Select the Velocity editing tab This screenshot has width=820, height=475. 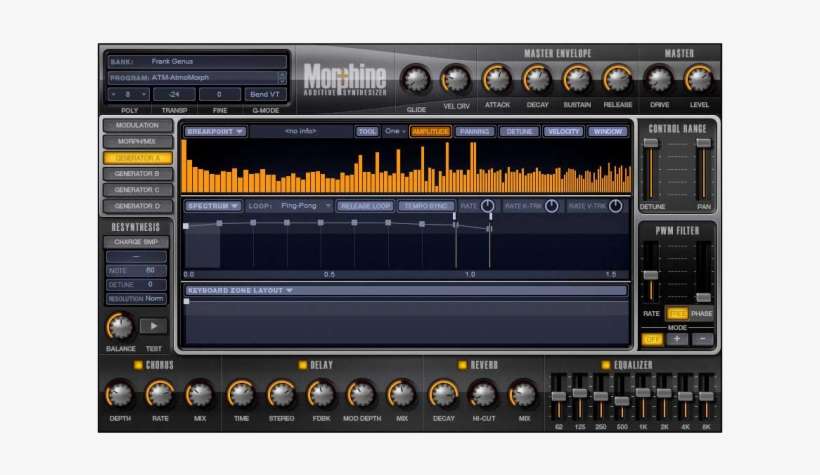click(563, 132)
